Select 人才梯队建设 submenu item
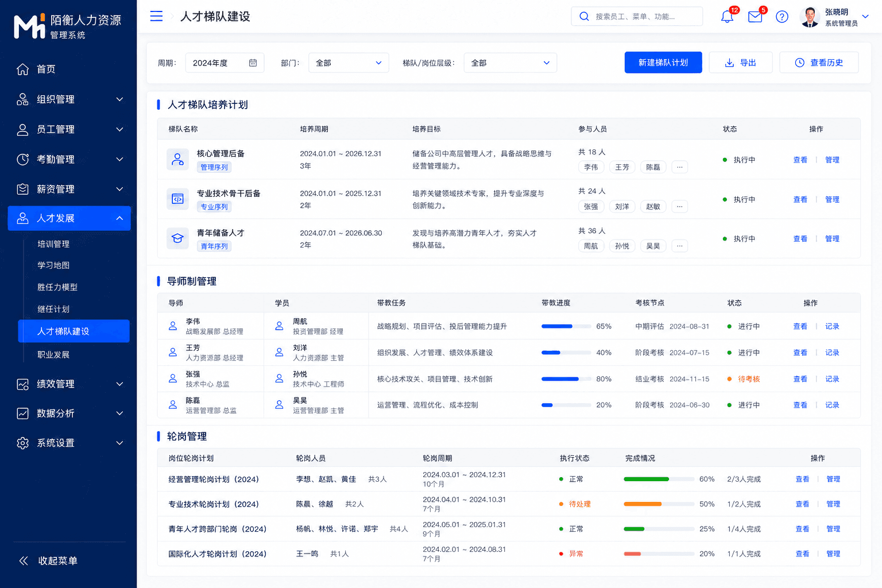 click(x=73, y=331)
